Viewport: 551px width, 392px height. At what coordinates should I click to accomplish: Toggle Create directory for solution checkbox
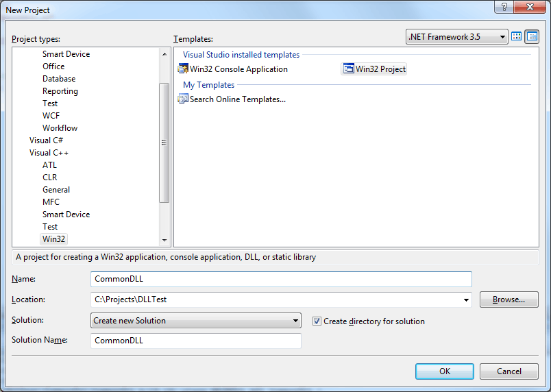317,321
